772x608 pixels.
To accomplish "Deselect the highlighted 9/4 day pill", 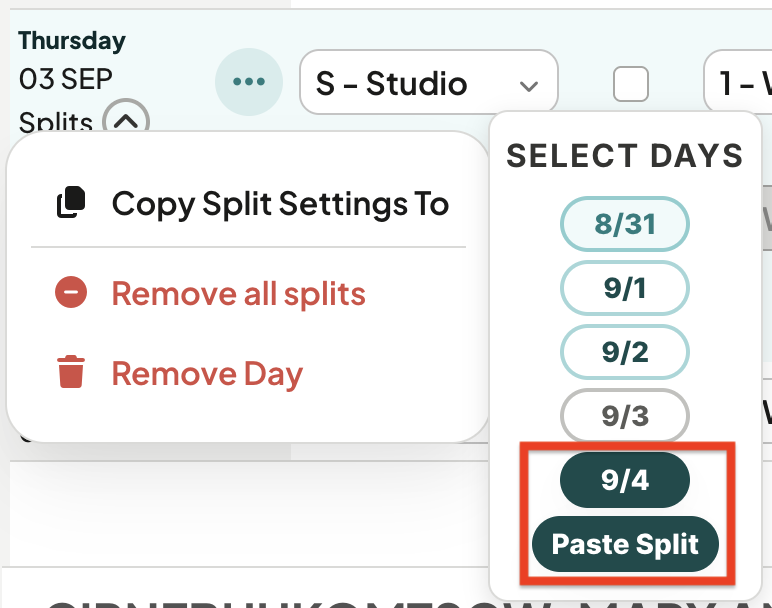I will coord(624,480).
